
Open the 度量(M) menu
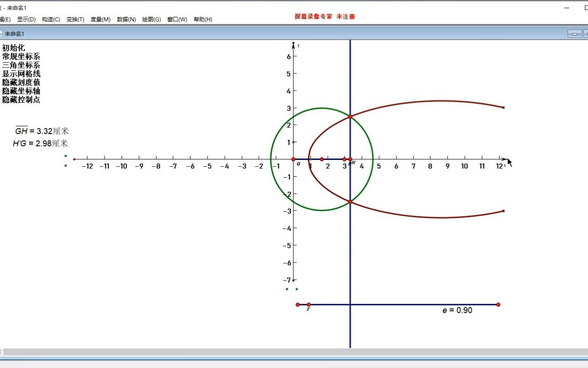click(x=100, y=20)
